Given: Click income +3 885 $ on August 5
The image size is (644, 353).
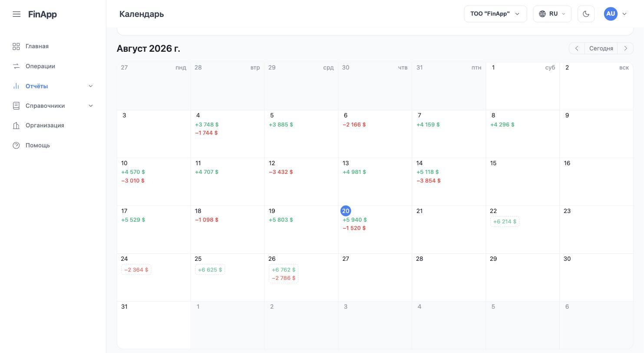Looking at the screenshot, I should pyautogui.click(x=281, y=124).
